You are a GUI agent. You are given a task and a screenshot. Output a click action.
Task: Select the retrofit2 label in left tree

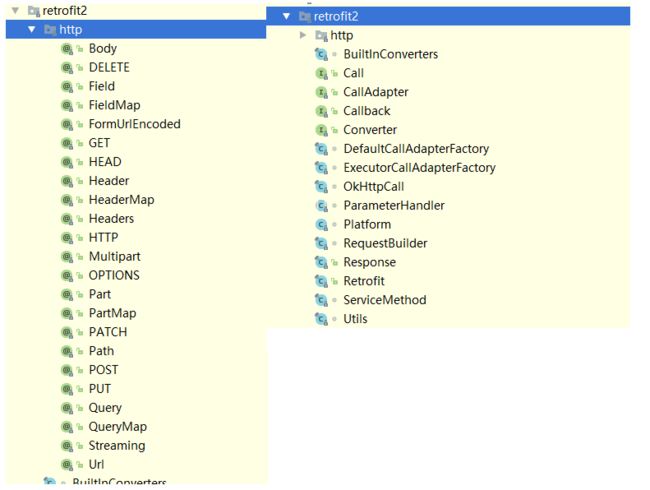[65, 11]
